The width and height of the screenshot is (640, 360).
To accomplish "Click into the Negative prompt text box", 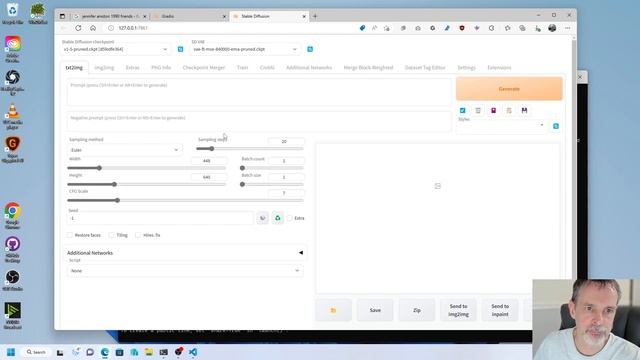I will (259, 121).
